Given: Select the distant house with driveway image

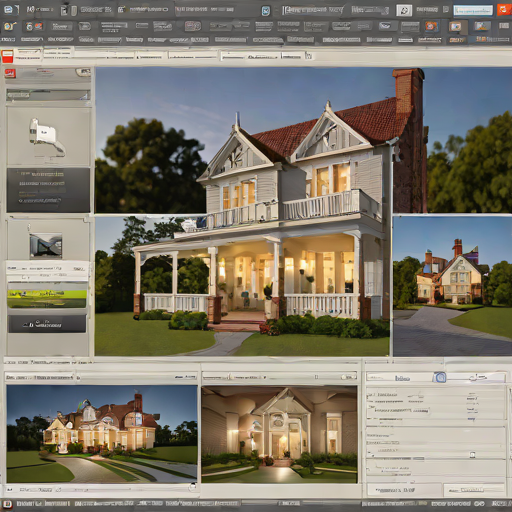Looking at the screenshot, I should point(452,286).
